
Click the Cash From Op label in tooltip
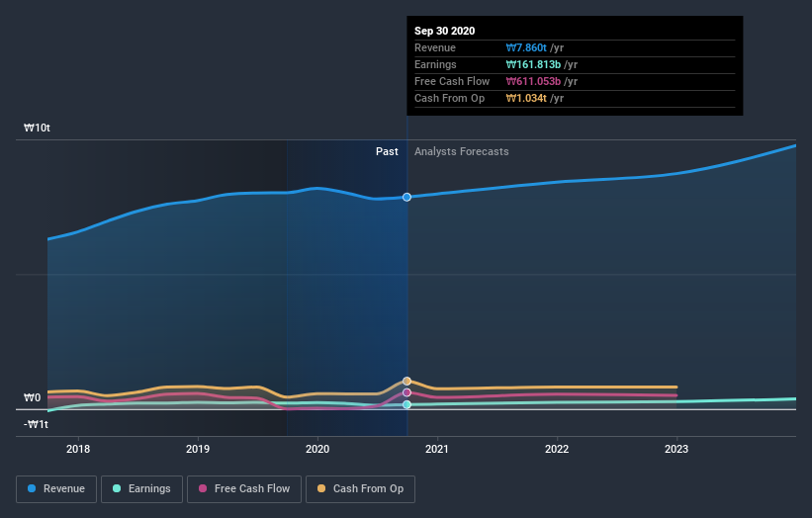coord(449,98)
